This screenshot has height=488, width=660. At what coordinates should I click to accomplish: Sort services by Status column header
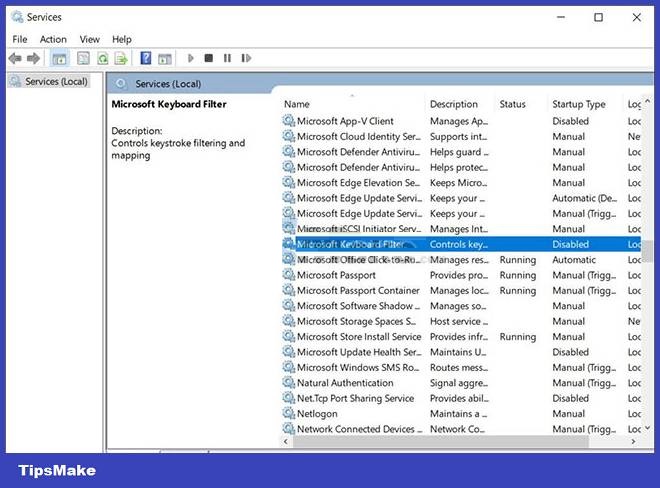tap(512, 104)
